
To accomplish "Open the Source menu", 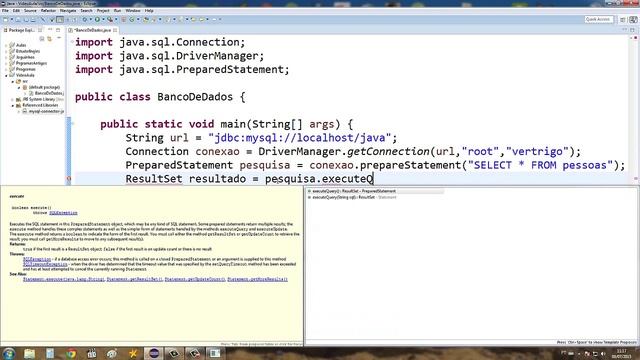I will coord(30,11).
